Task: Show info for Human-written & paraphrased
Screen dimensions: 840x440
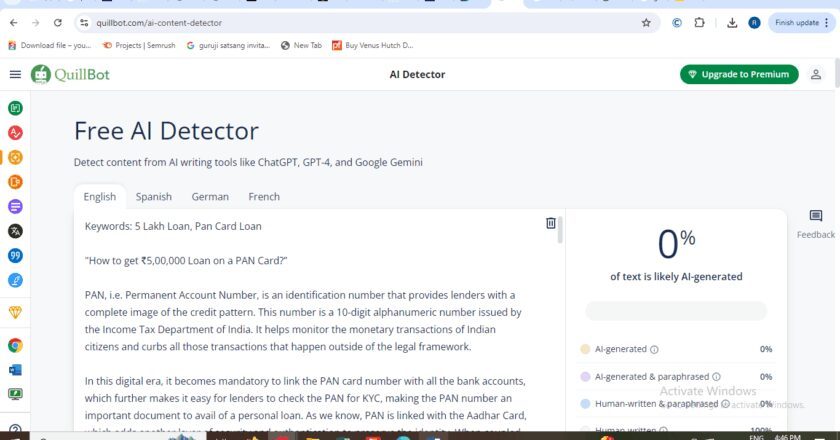Action: 725,404
